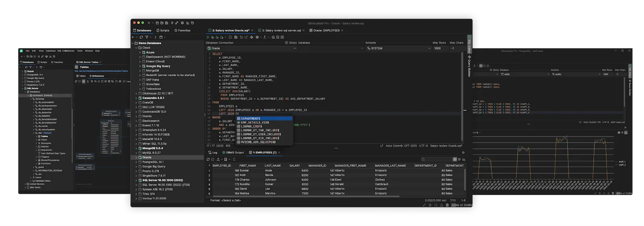Switch to the Log tab

pyautogui.click(x=213, y=153)
